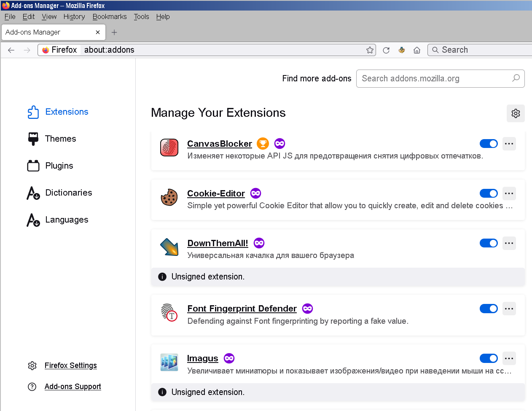Select the Extensions category in sidebar

58,112
